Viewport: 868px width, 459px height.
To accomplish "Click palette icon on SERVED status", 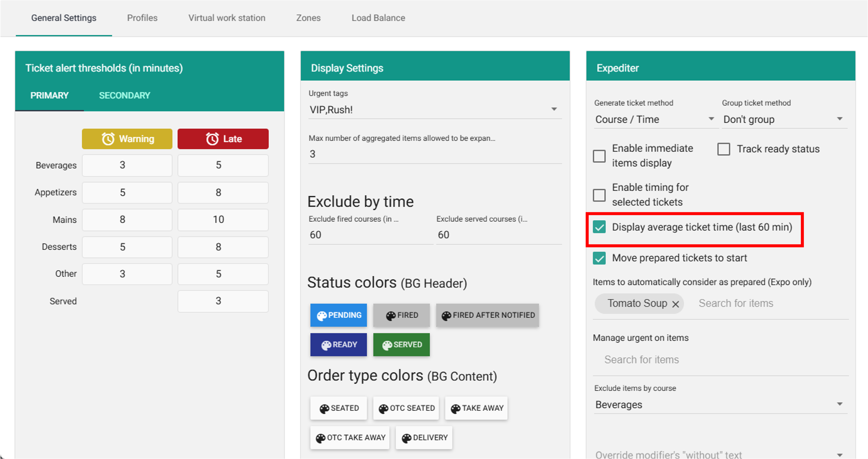I will point(387,345).
